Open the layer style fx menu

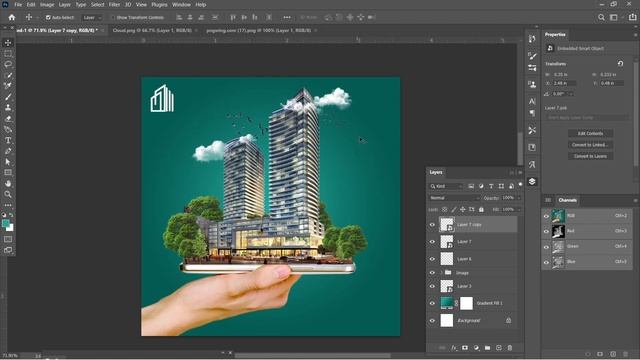(x=453, y=348)
